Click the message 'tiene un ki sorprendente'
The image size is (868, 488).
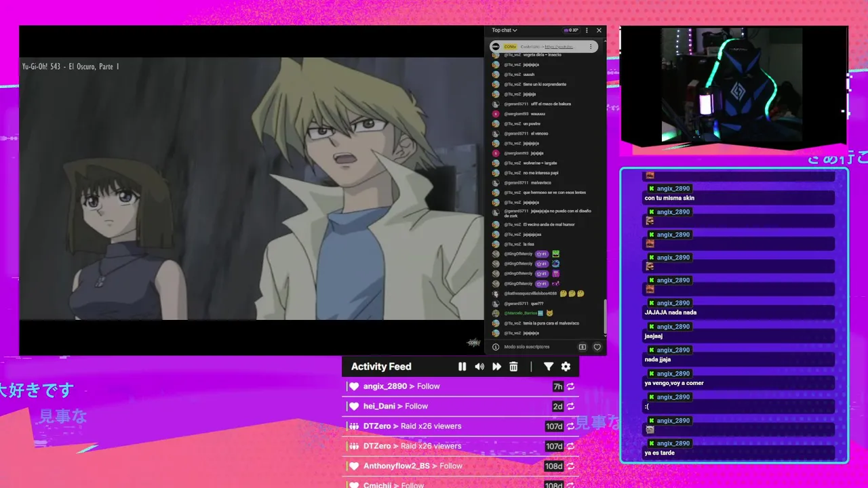(545, 85)
